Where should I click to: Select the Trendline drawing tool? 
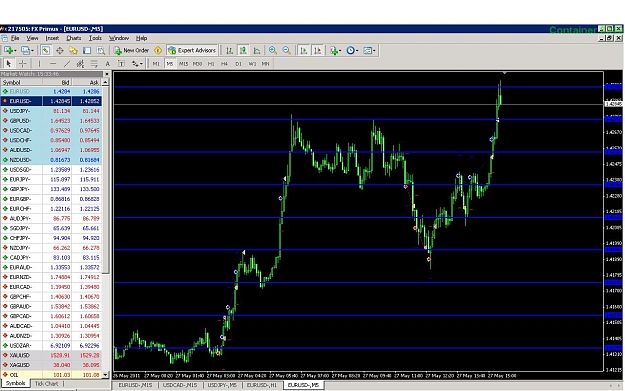(67, 63)
